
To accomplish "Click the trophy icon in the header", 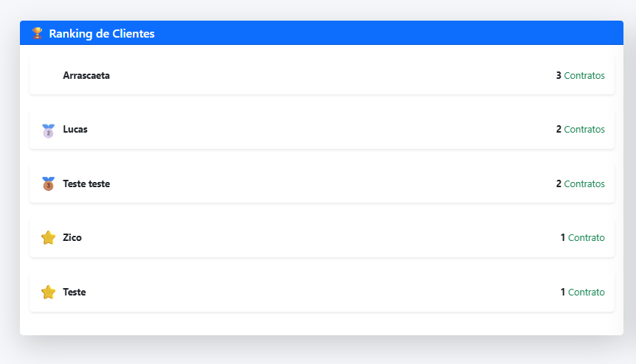I will 38,33.
